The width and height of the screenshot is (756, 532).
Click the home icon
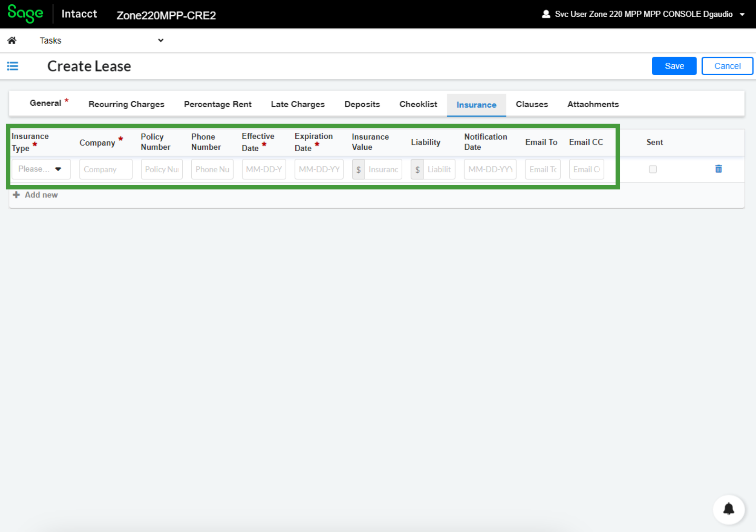[12, 40]
